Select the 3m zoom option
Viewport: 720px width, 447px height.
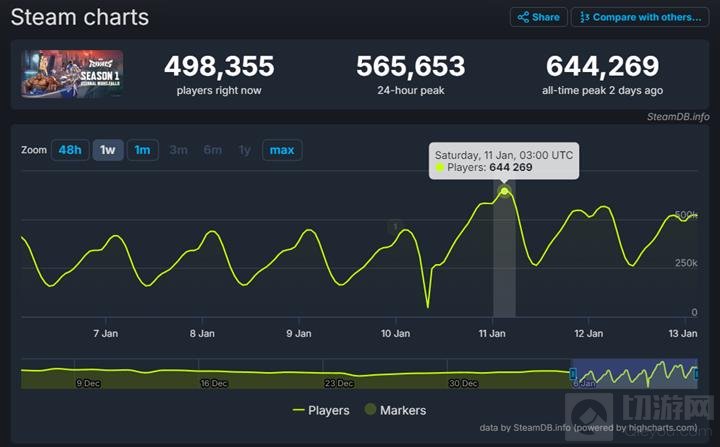point(178,150)
